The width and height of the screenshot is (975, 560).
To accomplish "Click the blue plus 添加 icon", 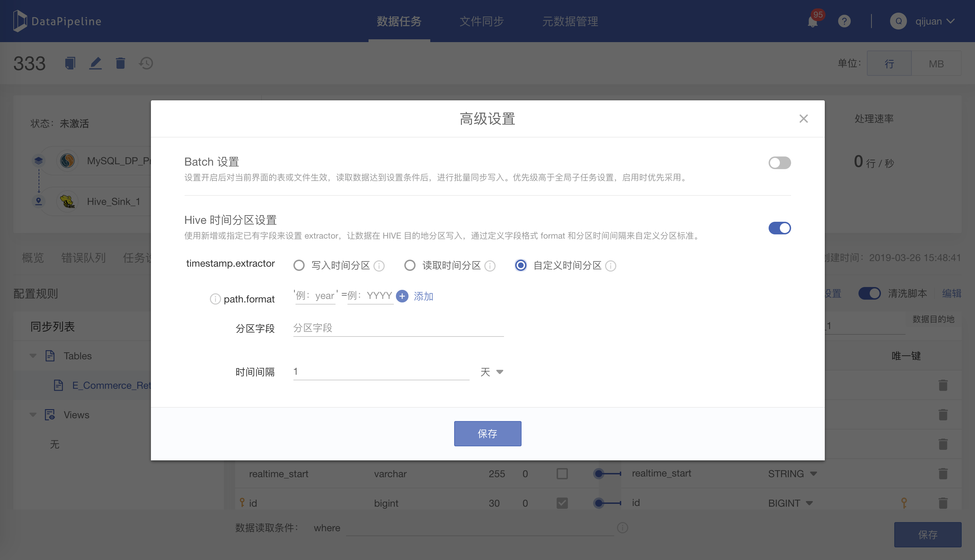I will 402,296.
